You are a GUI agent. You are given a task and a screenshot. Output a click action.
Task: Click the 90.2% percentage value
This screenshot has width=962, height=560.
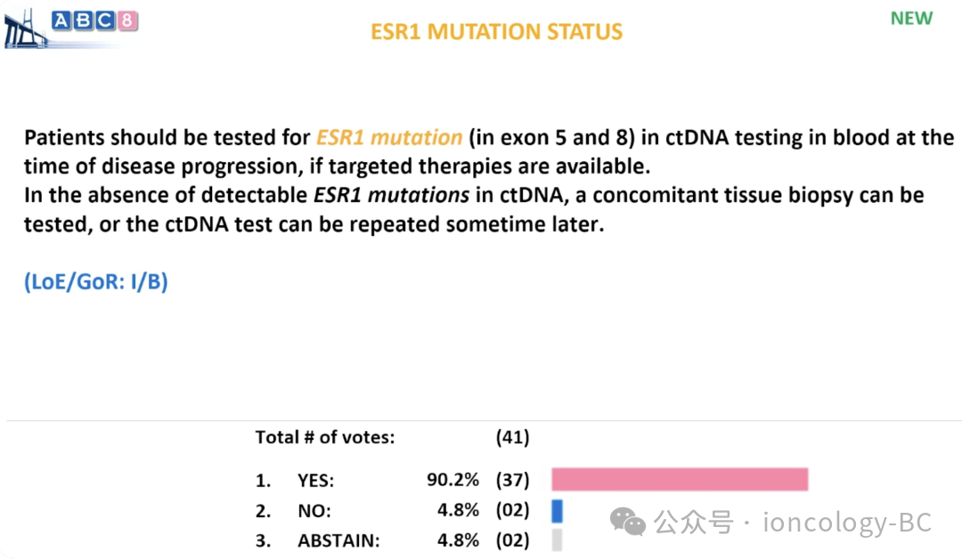(x=452, y=481)
